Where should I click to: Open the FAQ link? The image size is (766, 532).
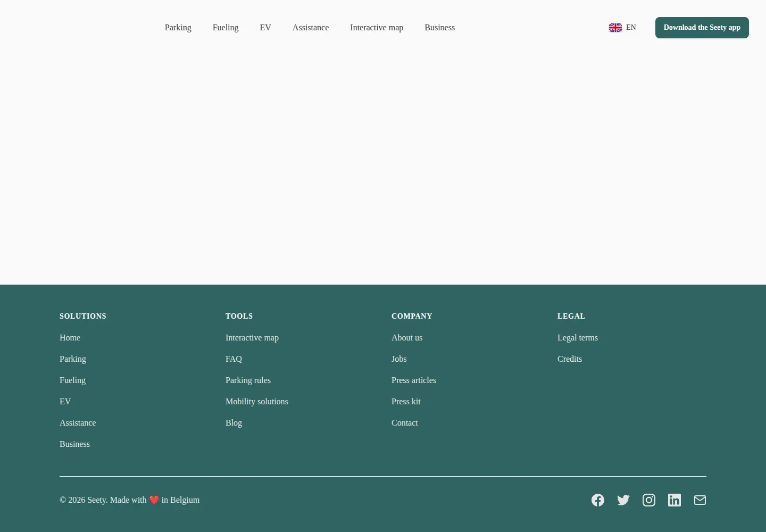pyautogui.click(x=234, y=359)
